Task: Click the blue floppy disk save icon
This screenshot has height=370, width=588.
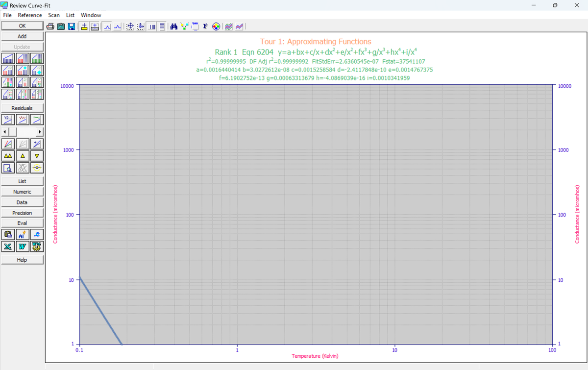Action: (x=71, y=26)
